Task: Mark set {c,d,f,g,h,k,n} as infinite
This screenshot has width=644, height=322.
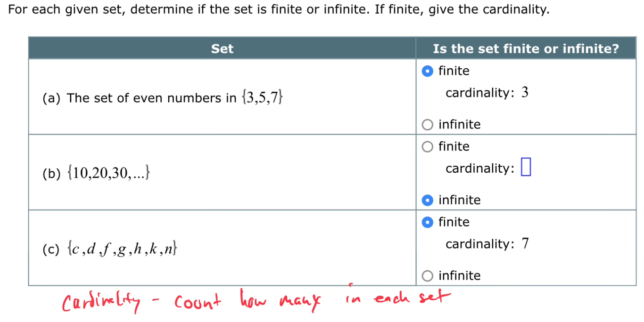Action: click(x=427, y=276)
